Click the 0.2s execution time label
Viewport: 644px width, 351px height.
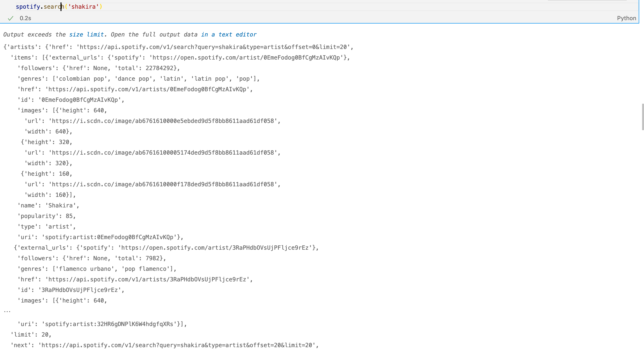(x=25, y=18)
